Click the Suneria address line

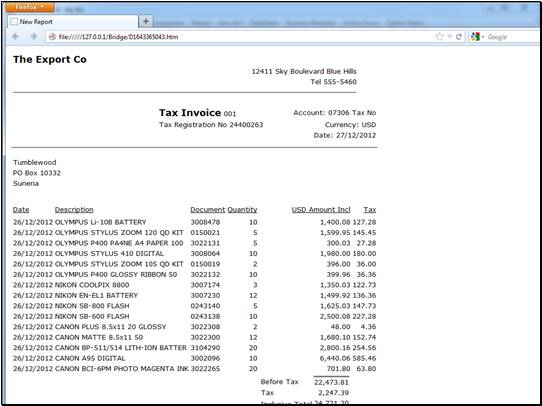point(26,183)
